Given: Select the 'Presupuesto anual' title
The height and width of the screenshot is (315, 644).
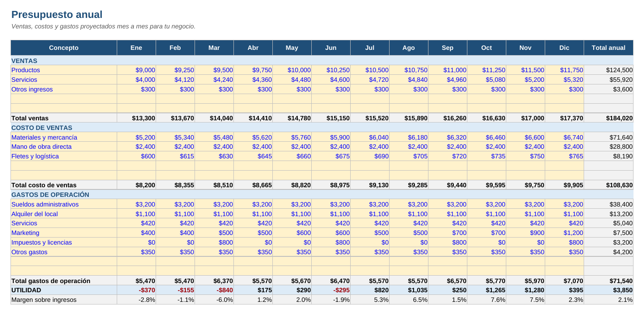Looking at the screenshot, I should [x=57, y=14].
